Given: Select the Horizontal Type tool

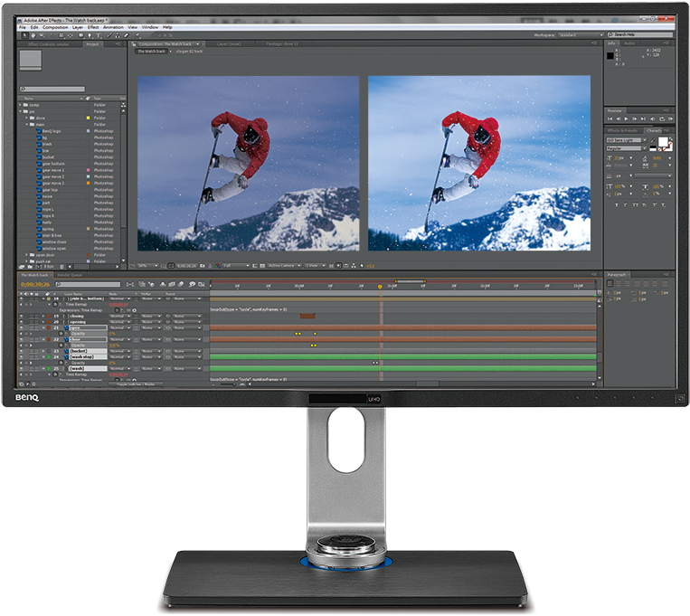Looking at the screenshot, I should (x=99, y=35).
